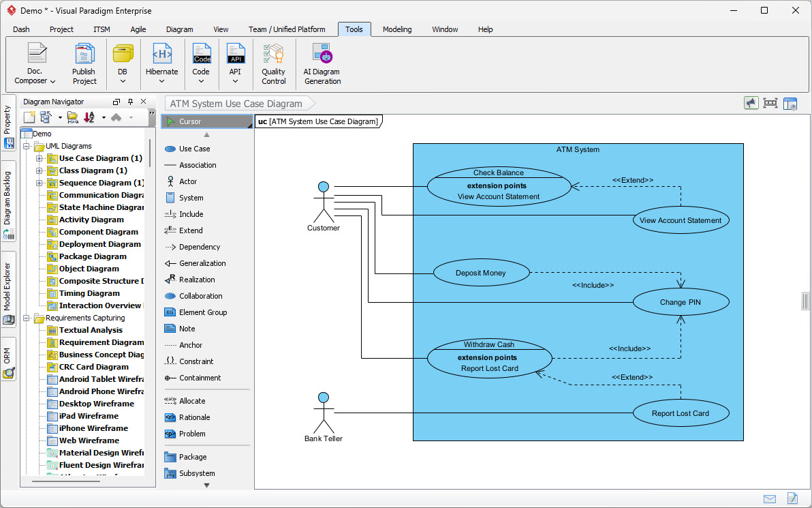Expand the Class Diagram (1) node
The height and width of the screenshot is (508, 812).
40,170
